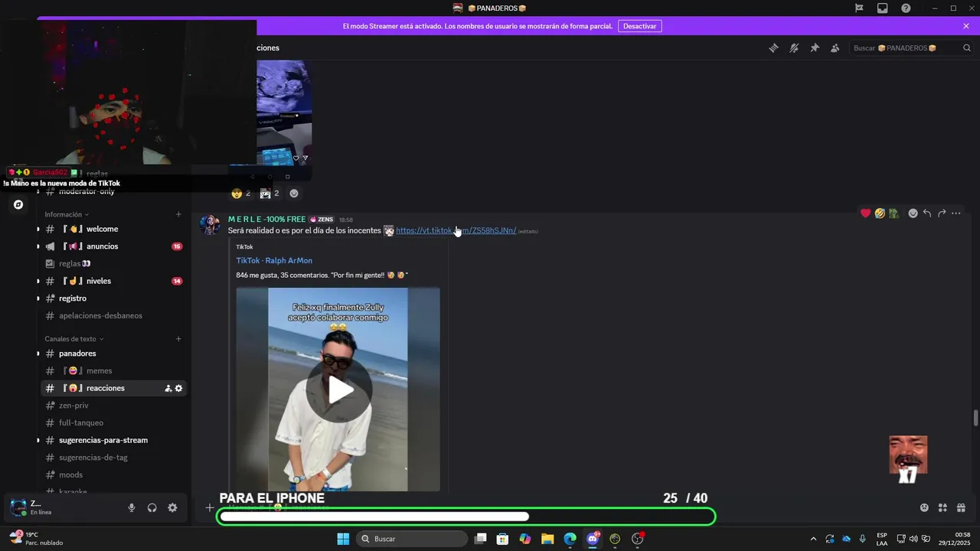Image resolution: width=980 pixels, height=551 pixels.
Task: Toggle first emoji reaction with count 2
Action: (241, 194)
